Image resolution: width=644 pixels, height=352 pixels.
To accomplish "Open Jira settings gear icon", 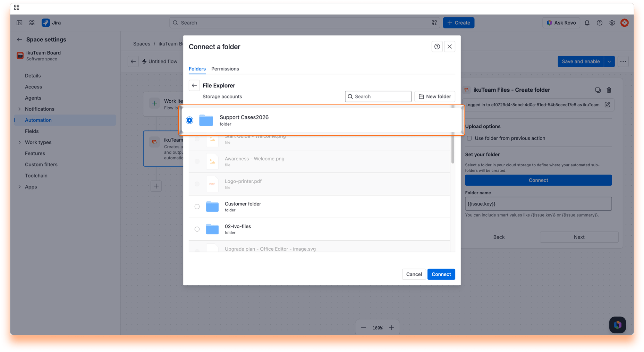I will pyautogui.click(x=612, y=23).
